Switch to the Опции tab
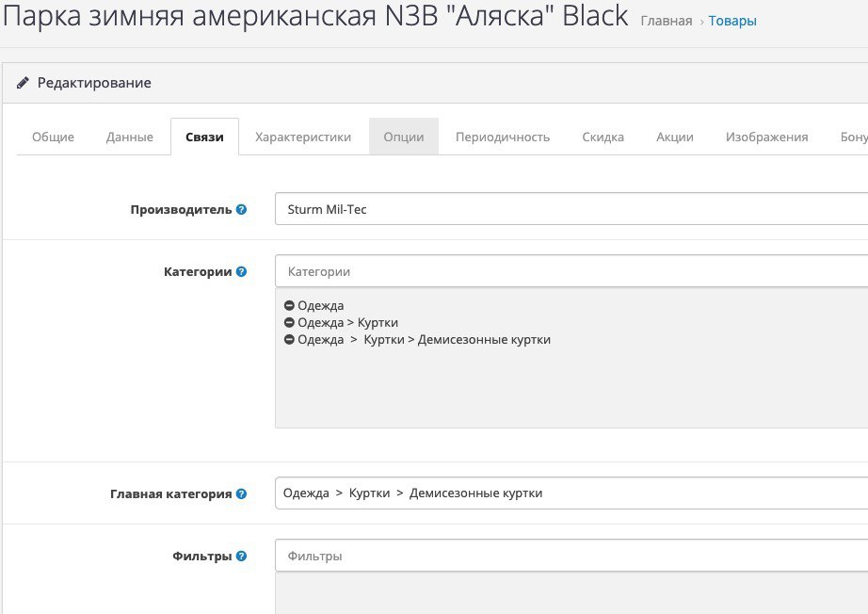868x614 pixels. [404, 137]
